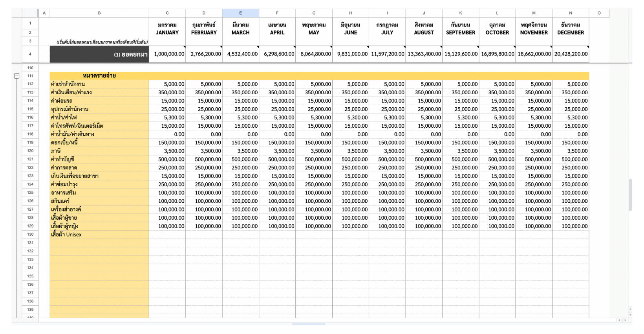Click the scroll down arrow
644x334 pixels.
pyautogui.click(x=630, y=315)
